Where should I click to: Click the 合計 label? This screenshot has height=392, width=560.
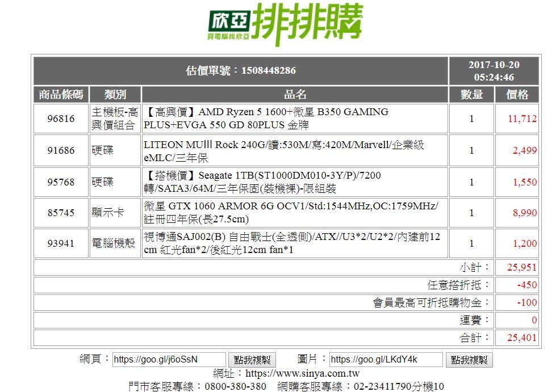[x=474, y=338]
